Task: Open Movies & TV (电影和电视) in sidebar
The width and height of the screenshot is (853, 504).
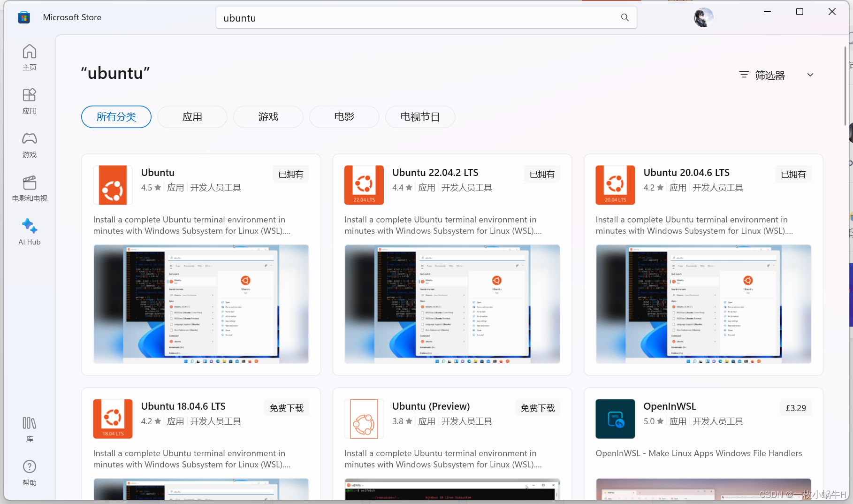Action: coord(30,188)
